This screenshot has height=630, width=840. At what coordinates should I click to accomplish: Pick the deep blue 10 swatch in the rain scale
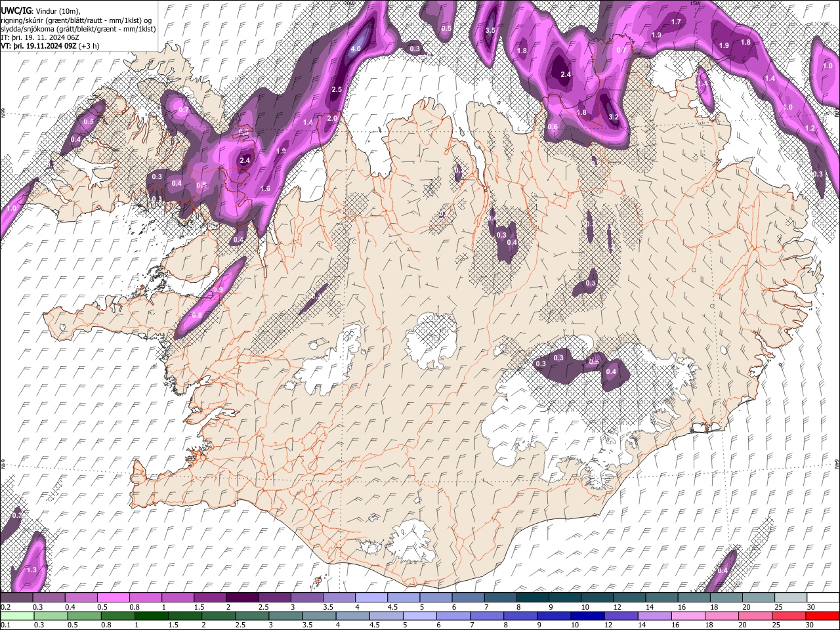coord(587,616)
